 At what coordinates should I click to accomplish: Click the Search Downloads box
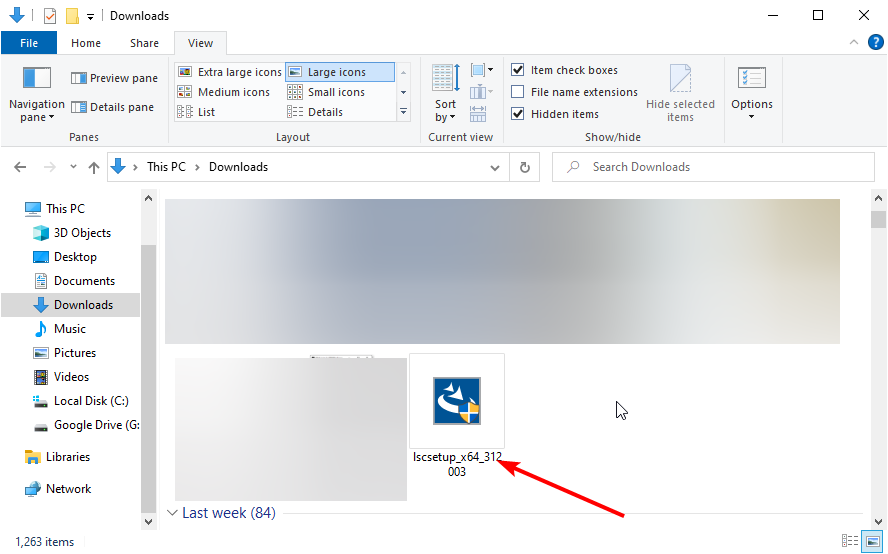713,167
